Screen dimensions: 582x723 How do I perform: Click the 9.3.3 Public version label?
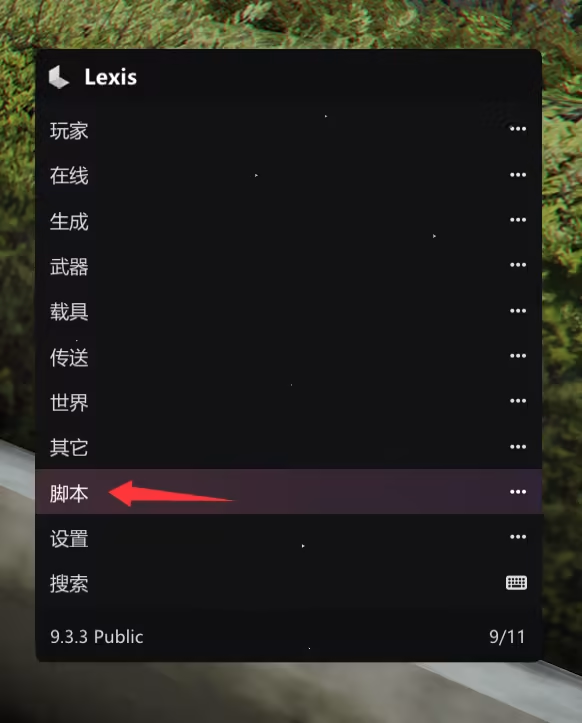coord(97,637)
